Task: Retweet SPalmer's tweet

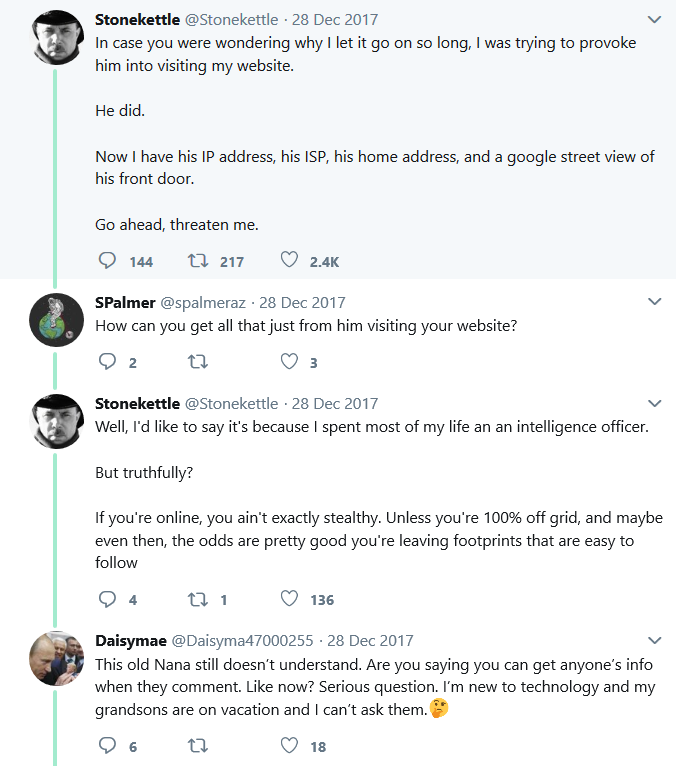Action: pos(198,362)
